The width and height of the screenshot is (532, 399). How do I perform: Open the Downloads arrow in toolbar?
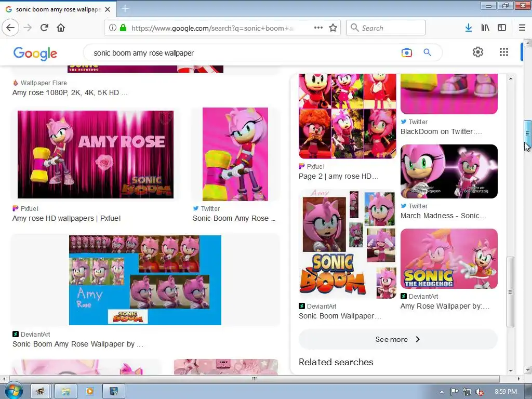coord(469,28)
